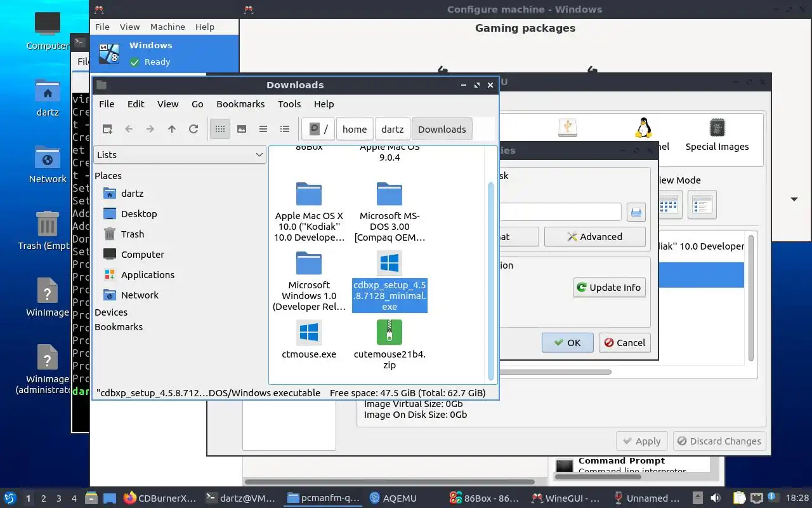The height and width of the screenshot is (508, 812).
Task: Click browse image file icon button
Action: coord(636,212)
